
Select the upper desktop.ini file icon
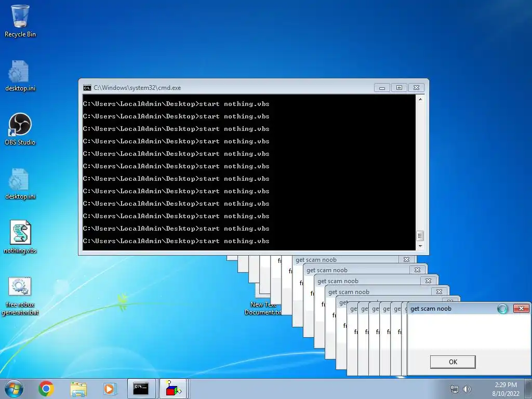(20, 76)
